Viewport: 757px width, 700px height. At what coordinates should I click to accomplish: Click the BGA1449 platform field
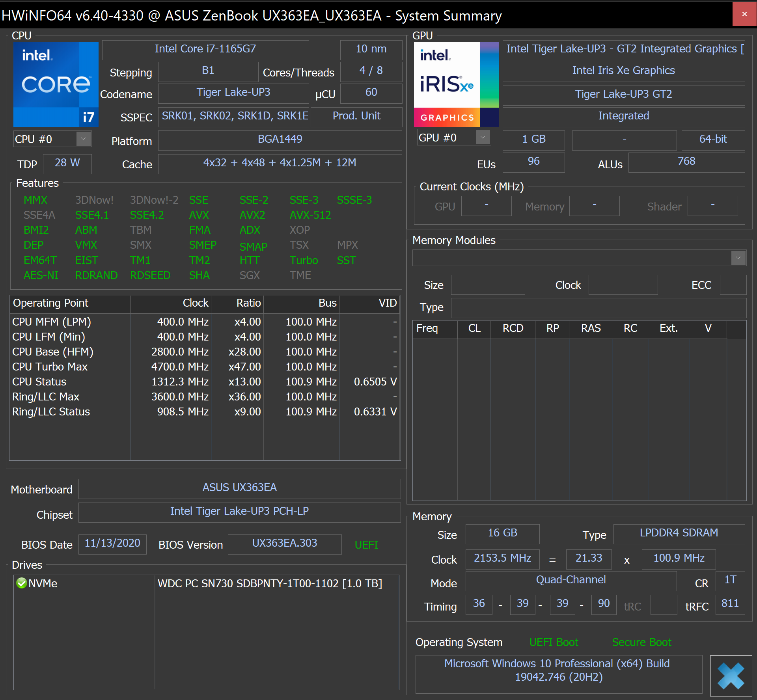[x=280, y=140]
